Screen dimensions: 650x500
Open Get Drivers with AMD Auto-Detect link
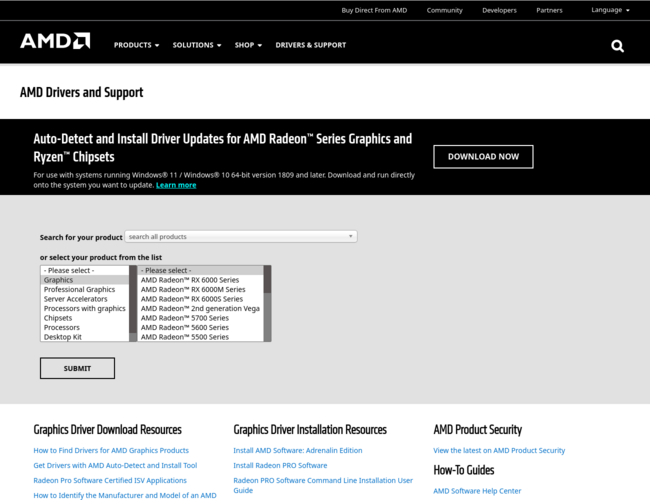[115, 465]
